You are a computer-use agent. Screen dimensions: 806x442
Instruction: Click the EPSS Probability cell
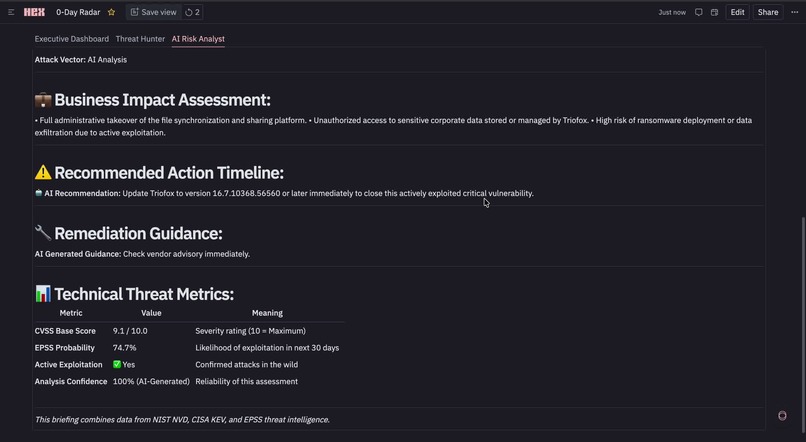click(65, 348)
